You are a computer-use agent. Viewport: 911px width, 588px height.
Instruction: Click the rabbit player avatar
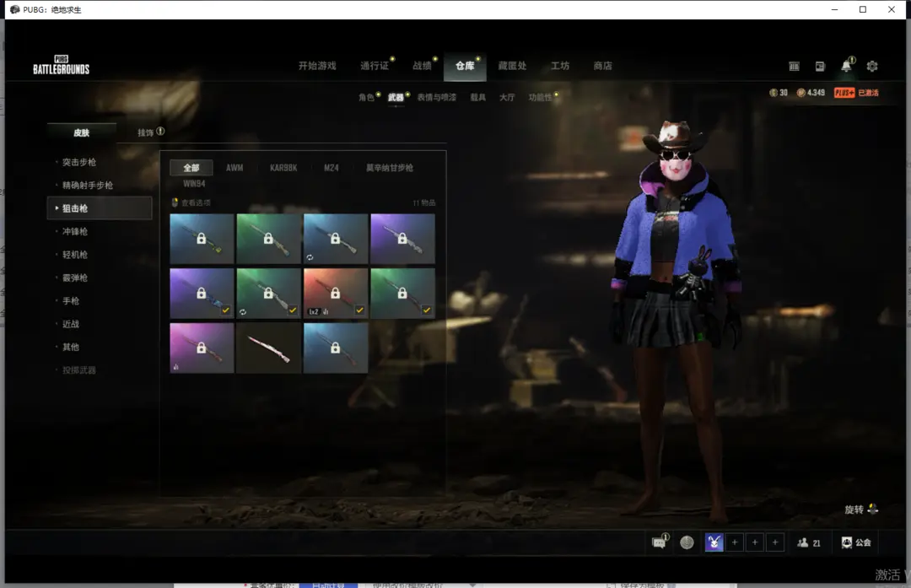pos(714,542)
